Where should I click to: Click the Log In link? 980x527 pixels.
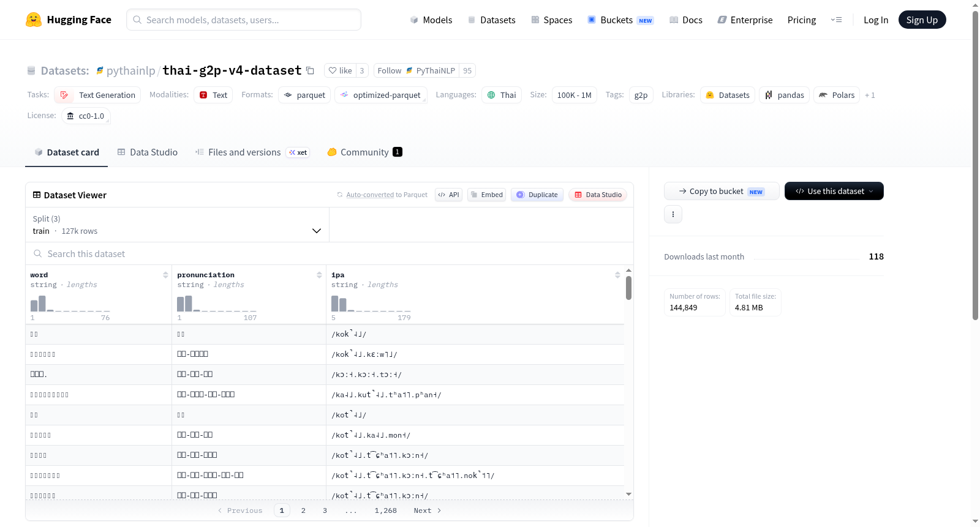[876, 20]
